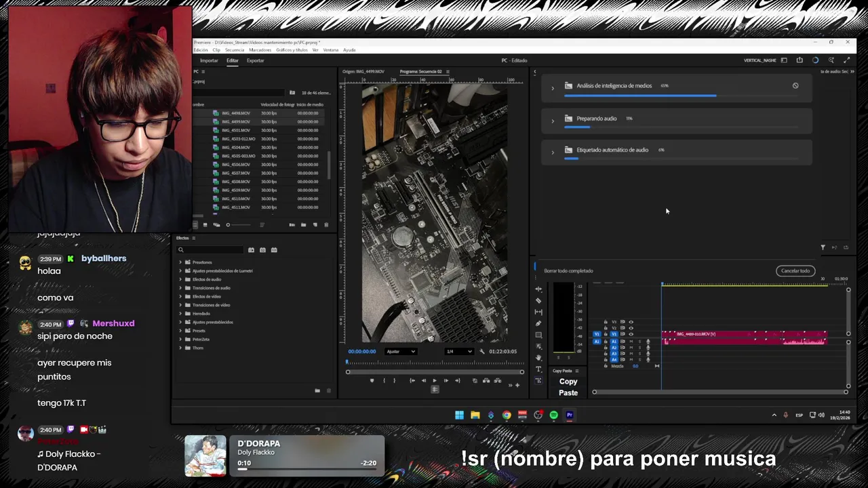Mute audio track A1
This screenshot has height=488, width=868.
pyautogui.click(x=631, y=342)
